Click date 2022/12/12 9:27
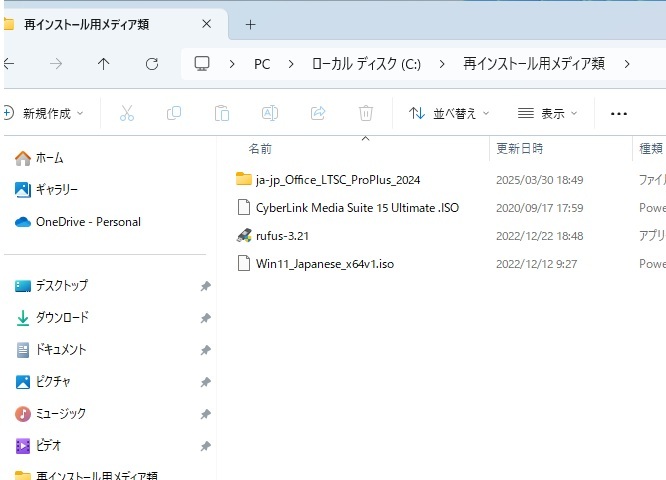The width and height of the screenshot is (666, 480). [536, 264]
